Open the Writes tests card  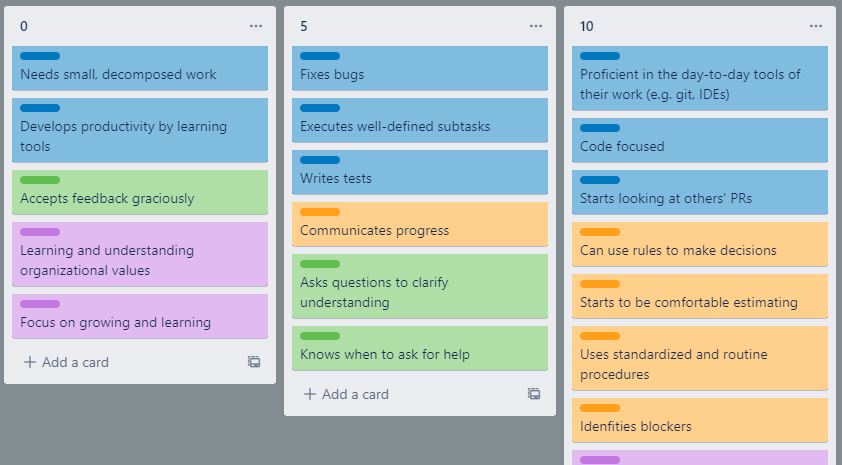[420, 172]
